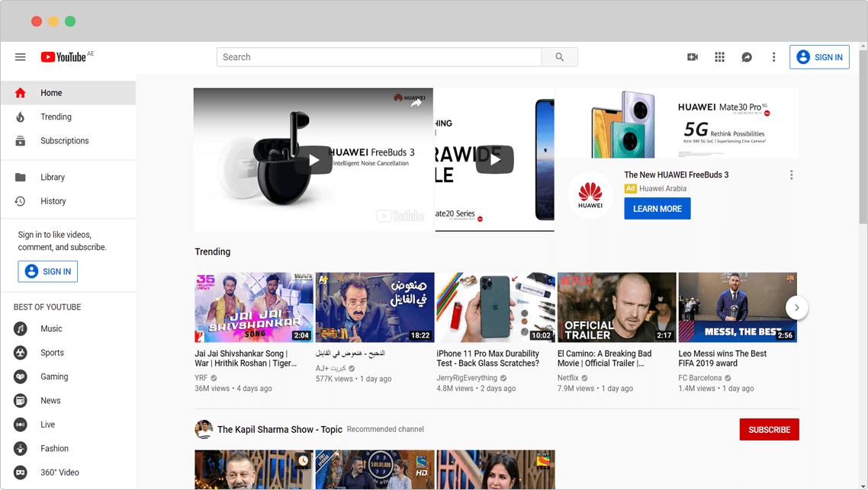868x490 pixels.
Task: Click the Live broadcast icon
Action: tap(21, 424)
